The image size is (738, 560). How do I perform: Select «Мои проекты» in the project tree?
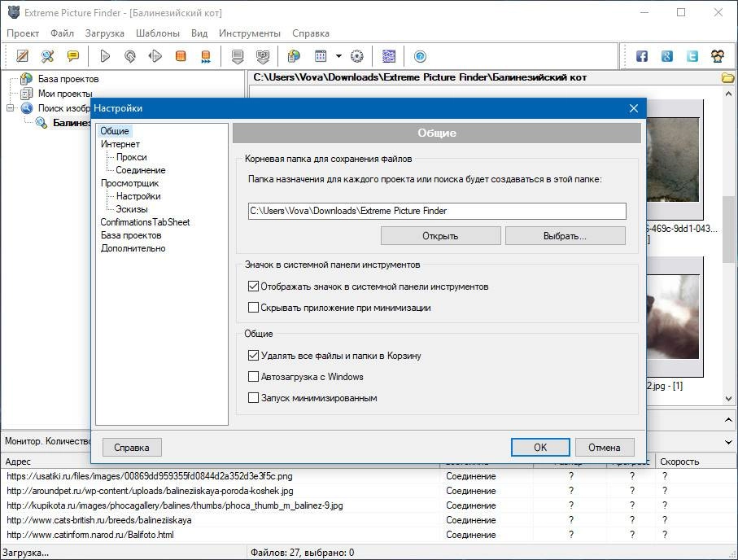[65, 94]
